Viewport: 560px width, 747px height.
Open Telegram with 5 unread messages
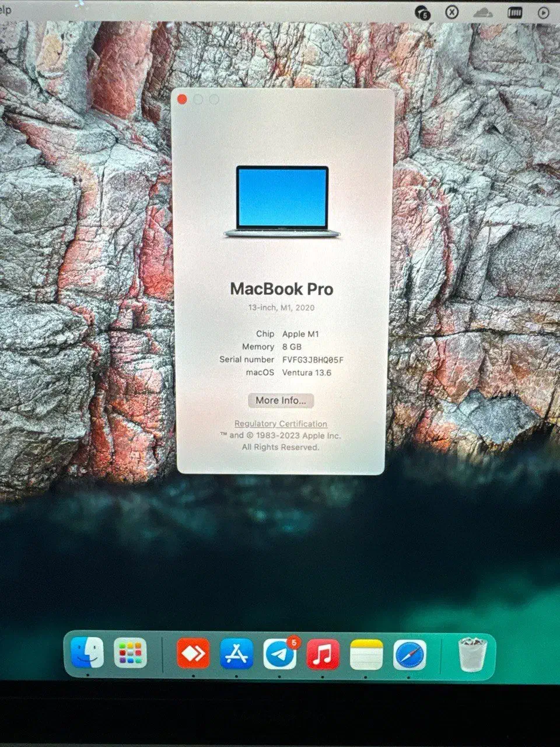[279, 654]
